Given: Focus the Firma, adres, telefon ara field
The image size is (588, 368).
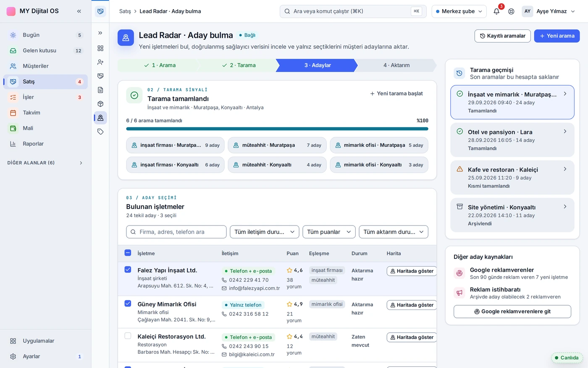Looking at the screenshot, I should click(176, 232).
